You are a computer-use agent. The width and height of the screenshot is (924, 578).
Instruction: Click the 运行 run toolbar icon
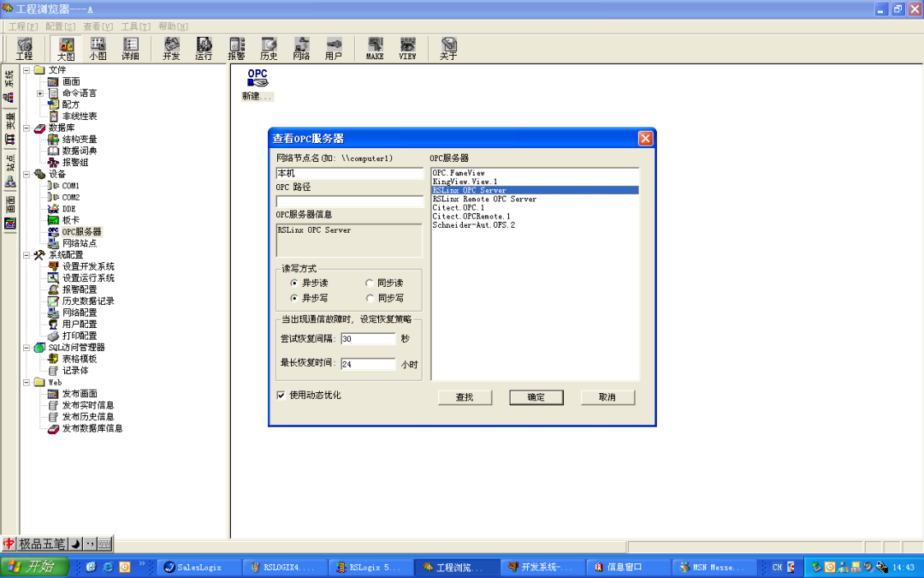pos(204,48)
